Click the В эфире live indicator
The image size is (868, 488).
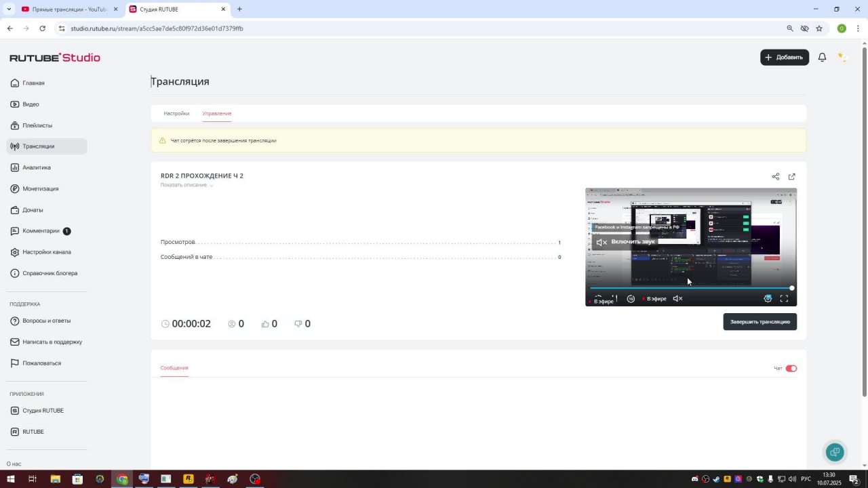(x=653, y=298)
